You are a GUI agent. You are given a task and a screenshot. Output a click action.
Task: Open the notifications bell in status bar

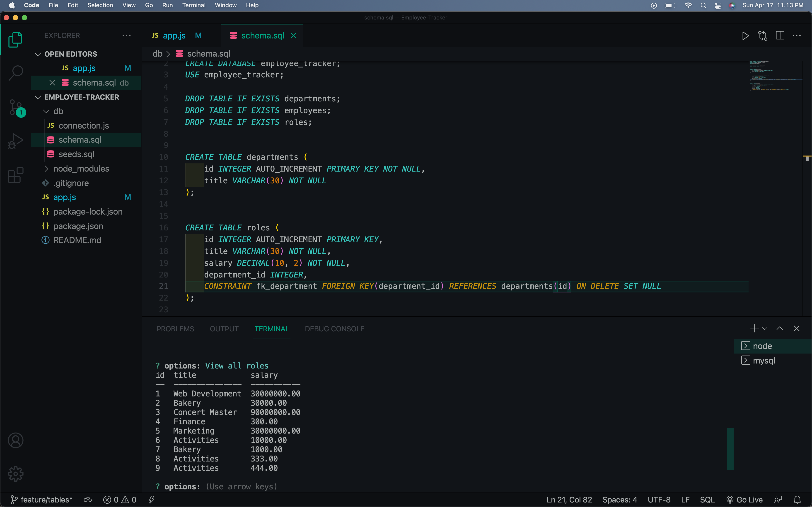(797, 499)
